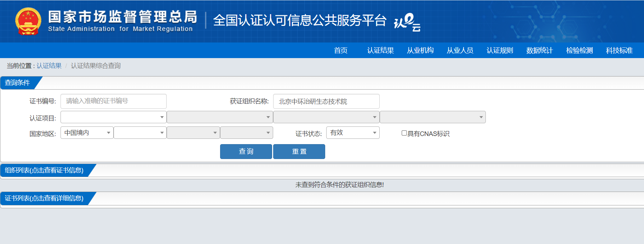Click the 认e云 logo icon
This screenshot has width=644, height=244.
tap(407, 22)
